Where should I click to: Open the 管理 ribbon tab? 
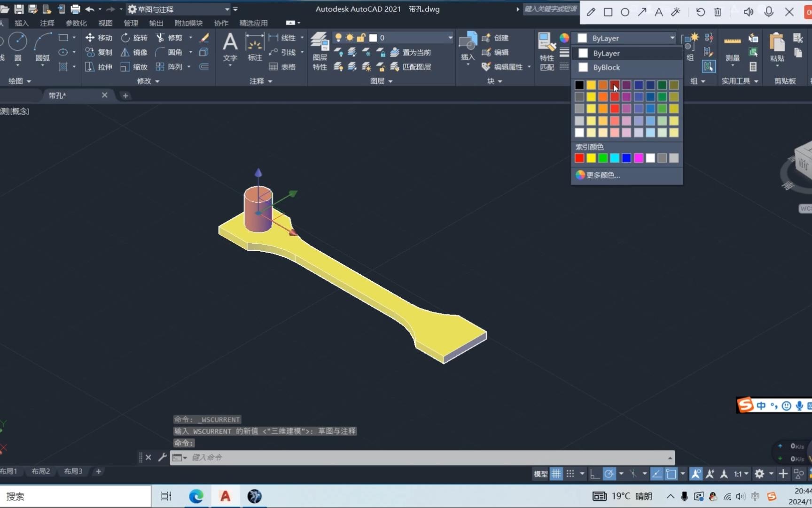(x=131, y=23)
